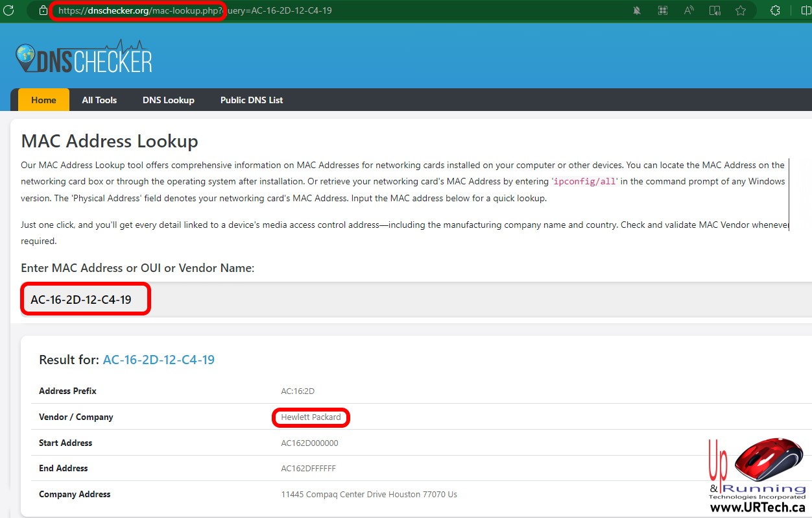This screenshot has height=518, width=812.
Task: Click the browser URL address bar
Action: click(x=324, y=10)
